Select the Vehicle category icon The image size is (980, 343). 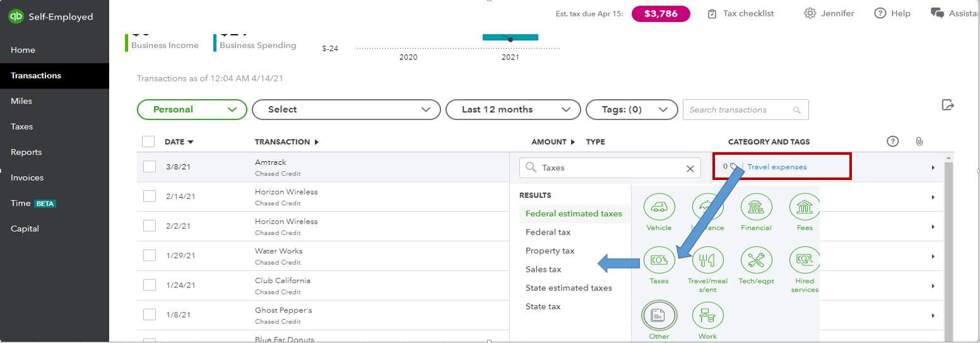pyautogui.click(x=659, y=207)
